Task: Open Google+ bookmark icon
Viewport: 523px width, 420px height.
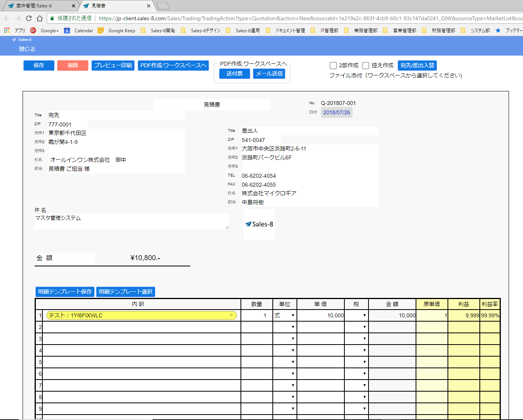Action: [33, 30]
